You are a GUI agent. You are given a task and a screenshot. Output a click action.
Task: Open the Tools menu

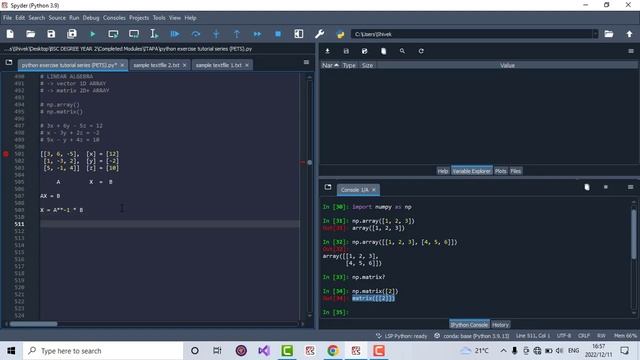[x=159, y=18]
